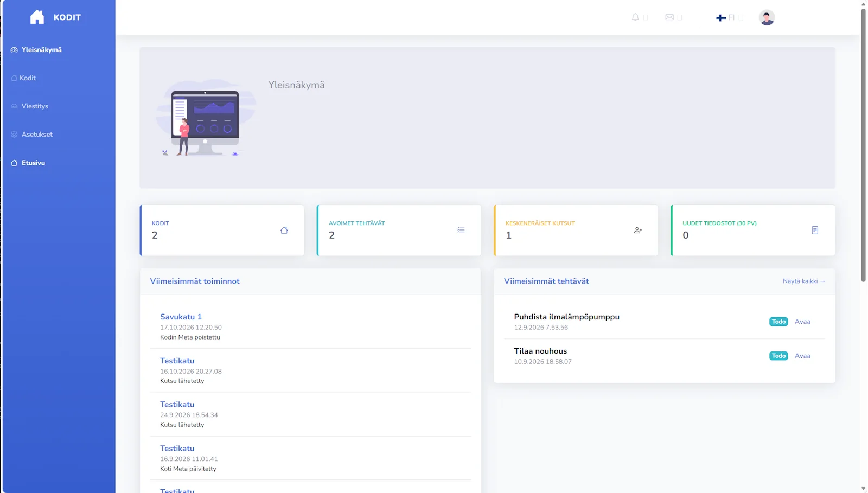This screenshot has height=493, width=868.
Task: Open Testikatu entry dated 24.9.2026
Action: (x=177, y=405)
